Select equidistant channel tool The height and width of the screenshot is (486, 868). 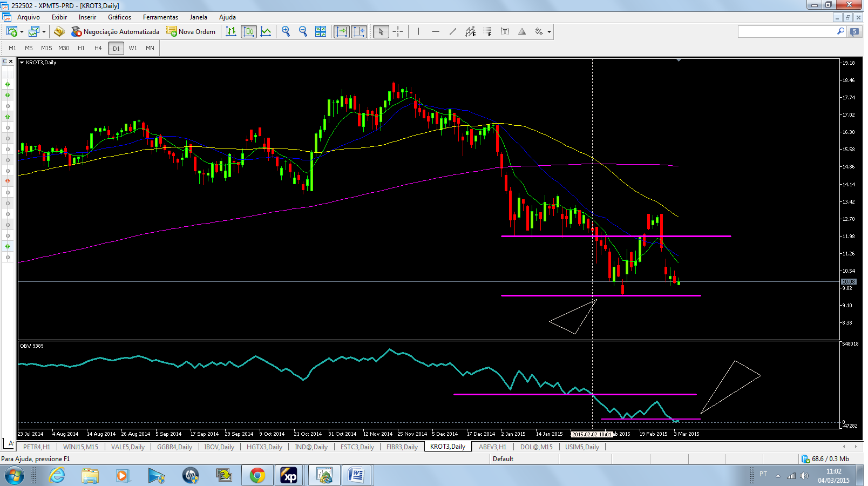(x=470, y=32)
